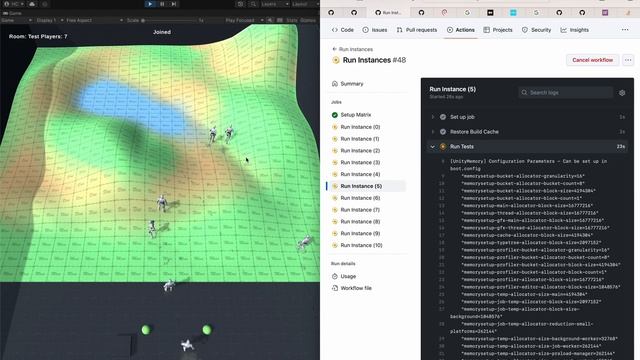
Task: Toggle Gizmos in Game view
Action: pyautogui.click(x=308, y=20)
